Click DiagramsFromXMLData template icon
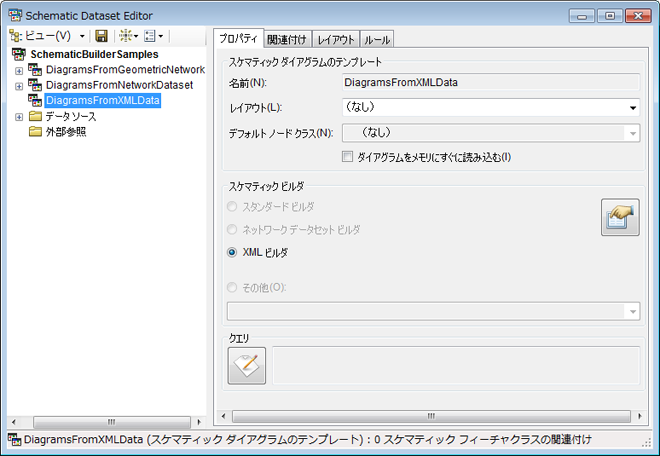Image resolution: width=660 pixels, height=456 pixels. click(35, 100)
